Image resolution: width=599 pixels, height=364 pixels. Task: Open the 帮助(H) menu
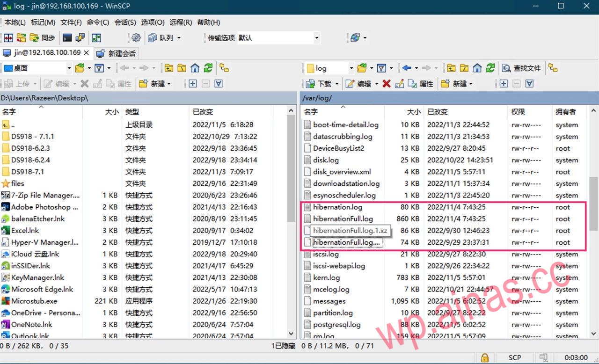tap(208, 22)
